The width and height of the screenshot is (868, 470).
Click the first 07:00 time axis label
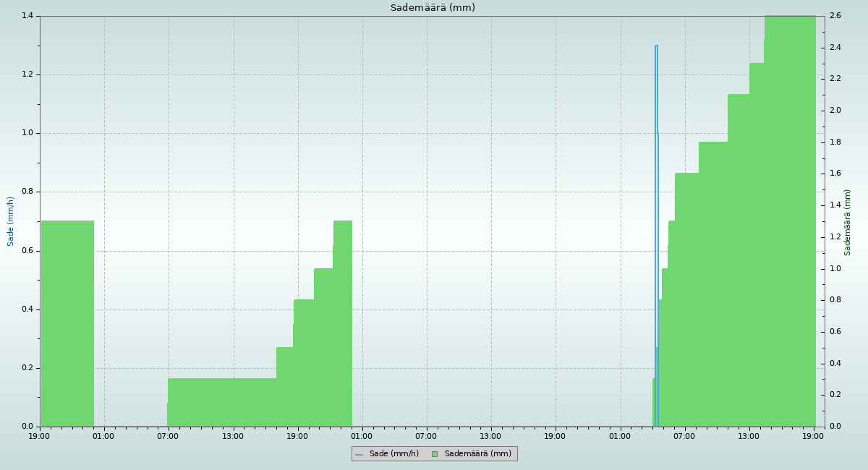(168, 436)
